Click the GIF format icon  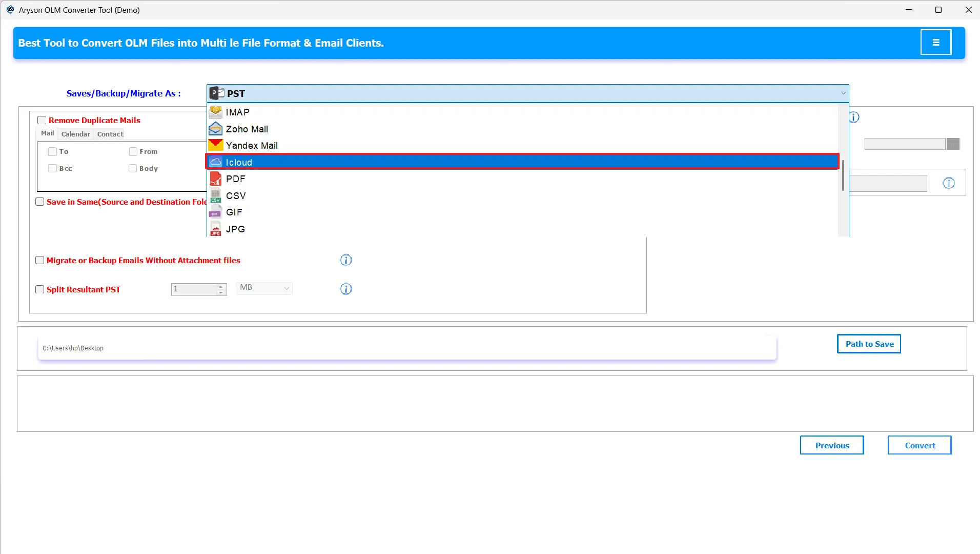click(x=216, y=211)
